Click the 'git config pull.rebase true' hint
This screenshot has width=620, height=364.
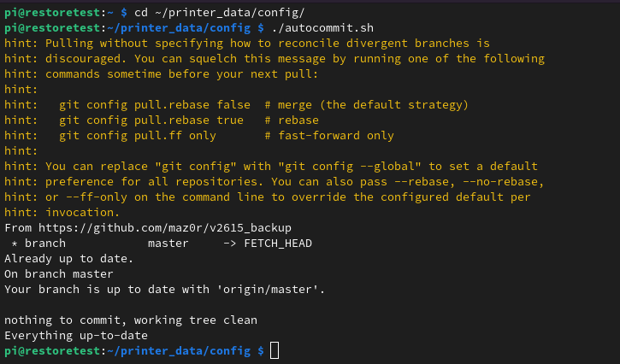pyautogui.click(x=151, y=120)
